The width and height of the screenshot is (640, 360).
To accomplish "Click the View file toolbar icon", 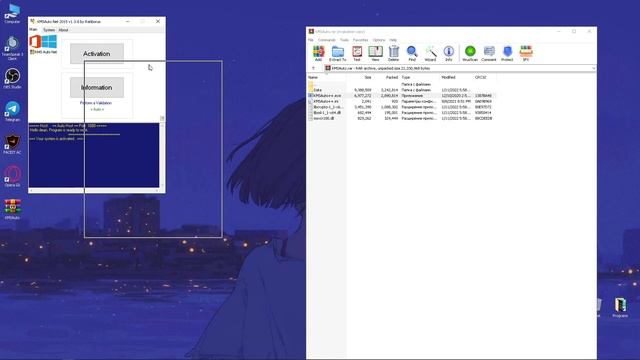I will [375, 53].
